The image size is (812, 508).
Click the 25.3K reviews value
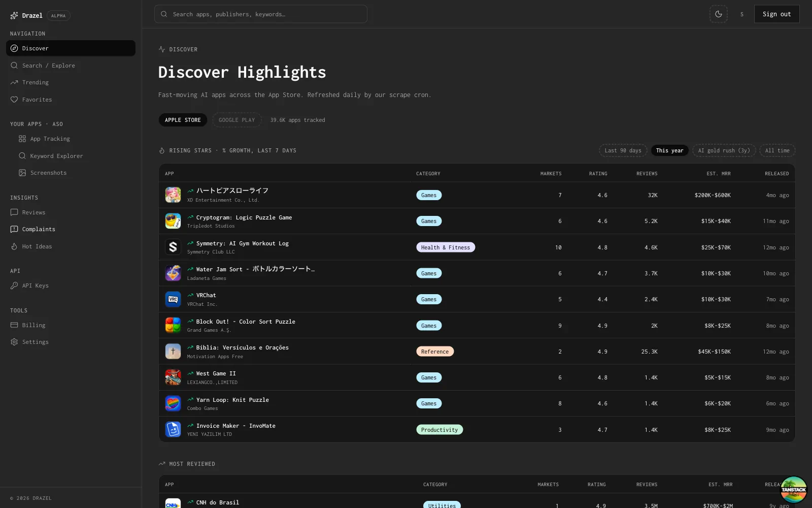click(x=649, y=352)
